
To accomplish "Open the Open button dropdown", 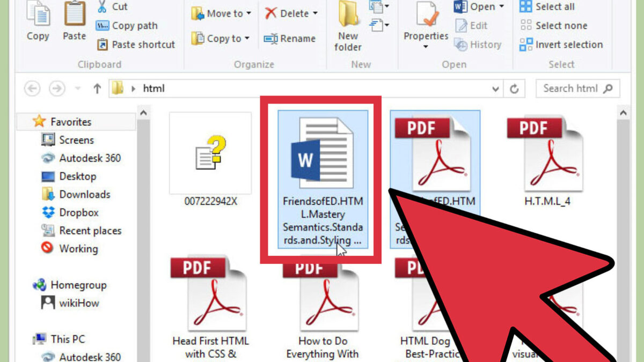I will 500,7.
